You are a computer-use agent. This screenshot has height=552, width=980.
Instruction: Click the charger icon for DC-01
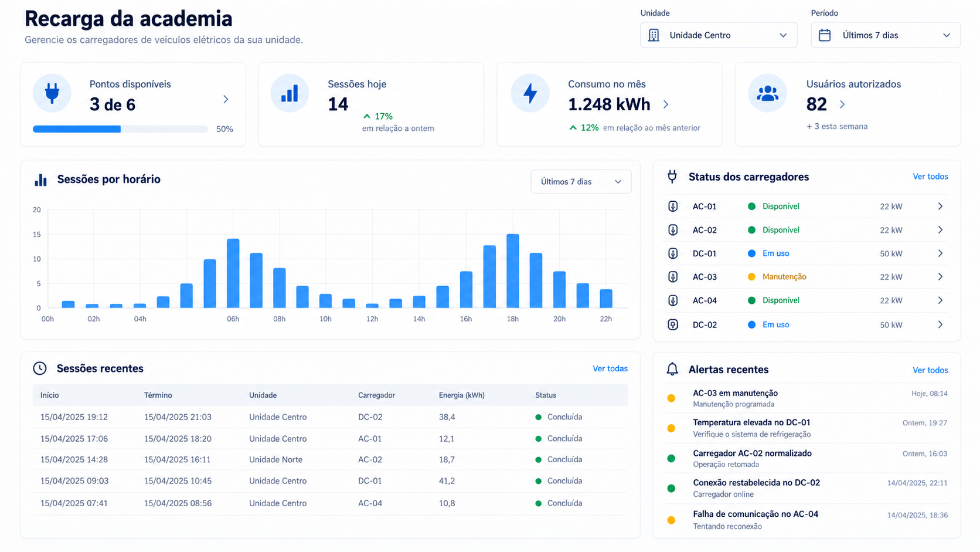pyautogui.click(x=673, y=253)
